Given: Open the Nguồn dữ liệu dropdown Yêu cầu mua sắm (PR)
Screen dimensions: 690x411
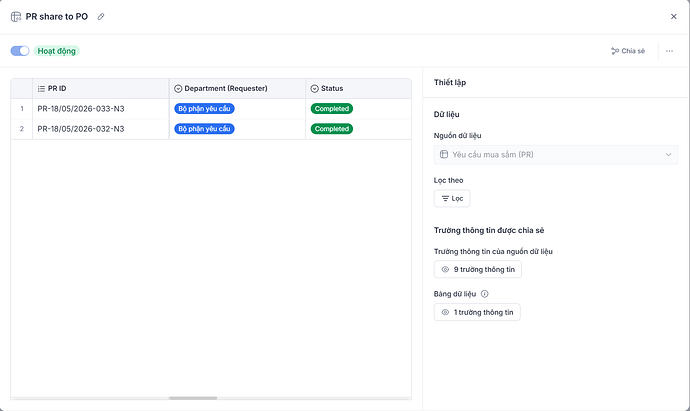Looking at the screenshot, I should 556,154.
